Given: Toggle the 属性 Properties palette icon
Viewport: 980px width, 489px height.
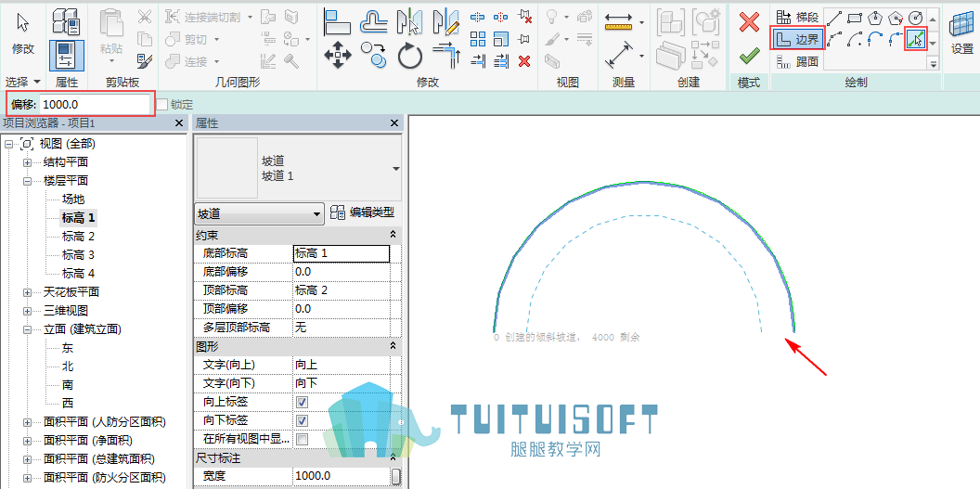Looking at the screenshot, I should click(66, 55).
